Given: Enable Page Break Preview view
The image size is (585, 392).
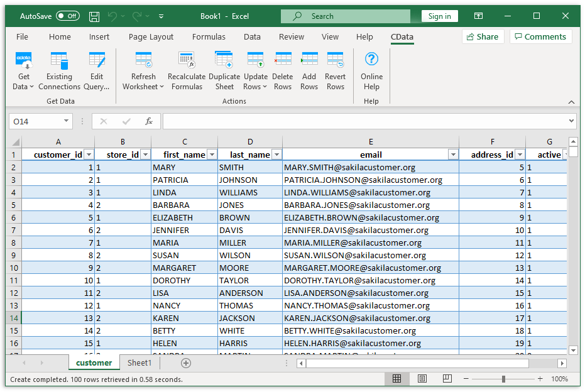Looking at the screenshot, I should (446, 378).
